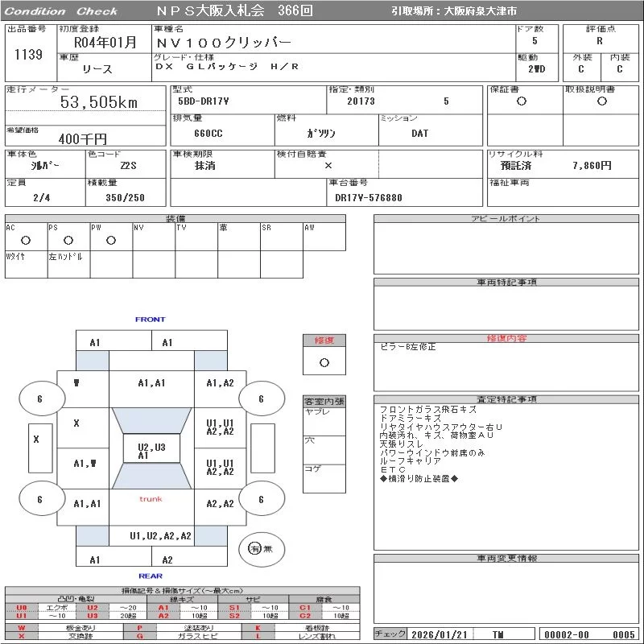Click the 'U0 エクボ' legend entry
Viewport: 644px width, 644px height.
click(x=41, y=608)
